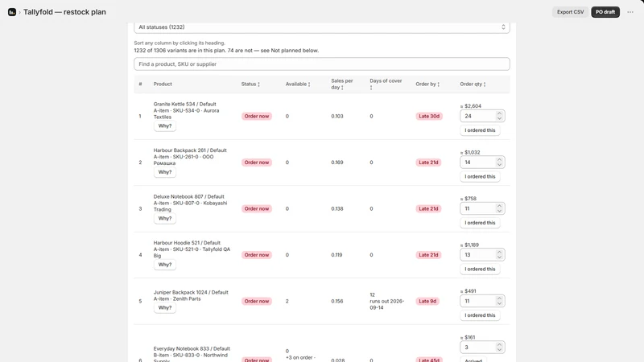
Task: Open Why? for Juniper Backpack 1024
Action: [165, 308]
